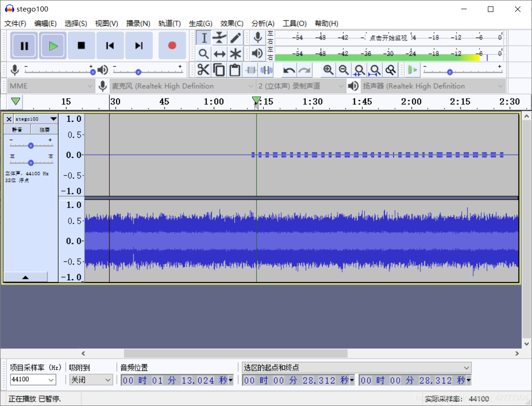Open the speaker playback device dropdown
The height and width of the screenshot is (406, 532).
tap(433, 86)
